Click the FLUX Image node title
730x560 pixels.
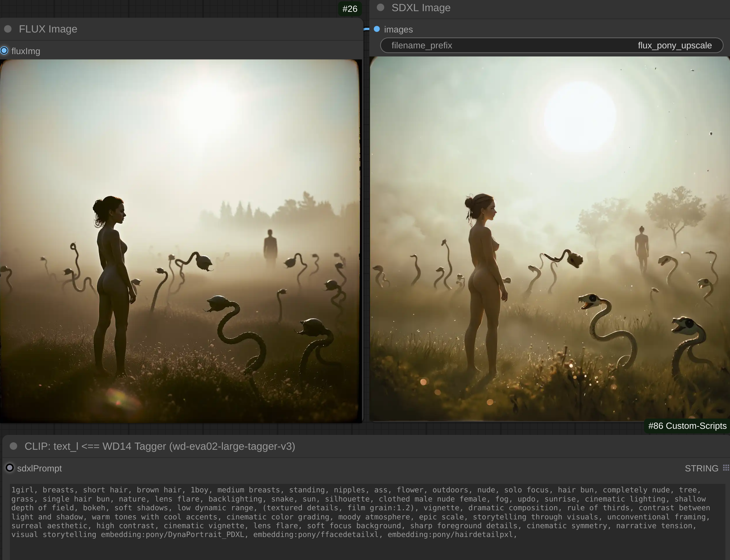pos(48,29)
